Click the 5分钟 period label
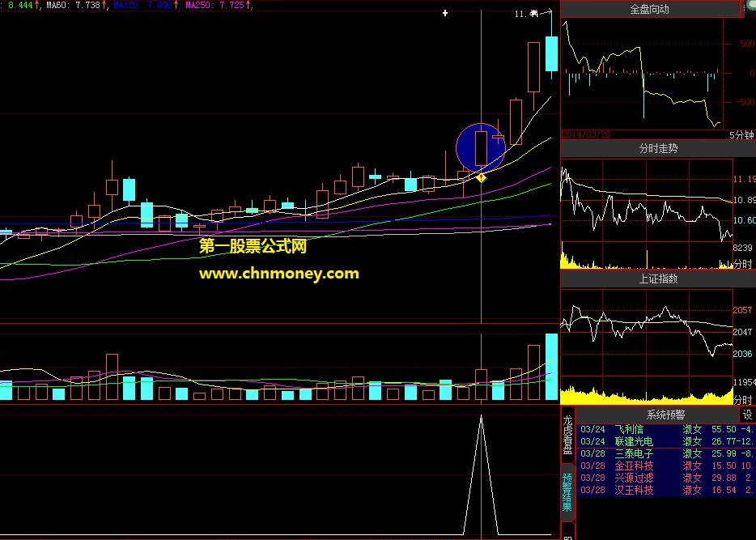The height and width of the screenshot is (540, 756). 741,135
